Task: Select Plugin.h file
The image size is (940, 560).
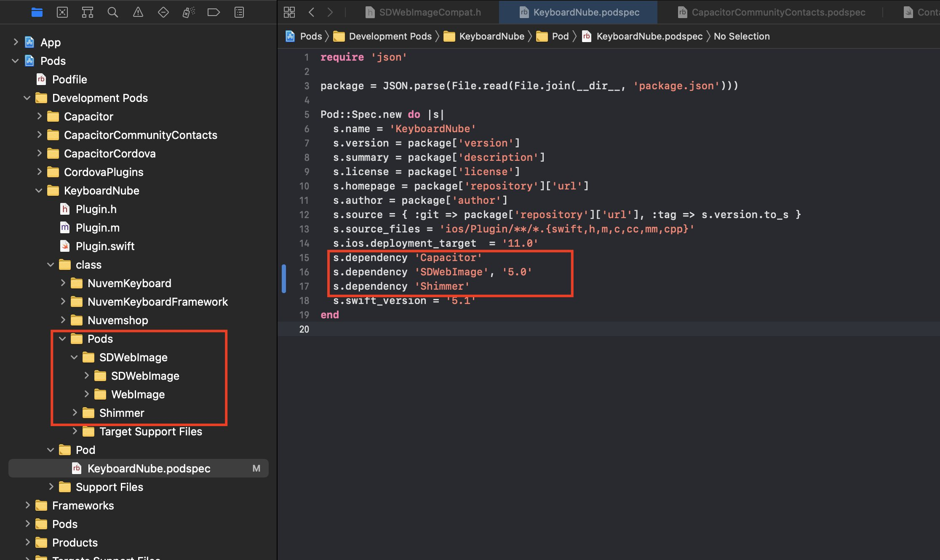Action: point(139,209)
